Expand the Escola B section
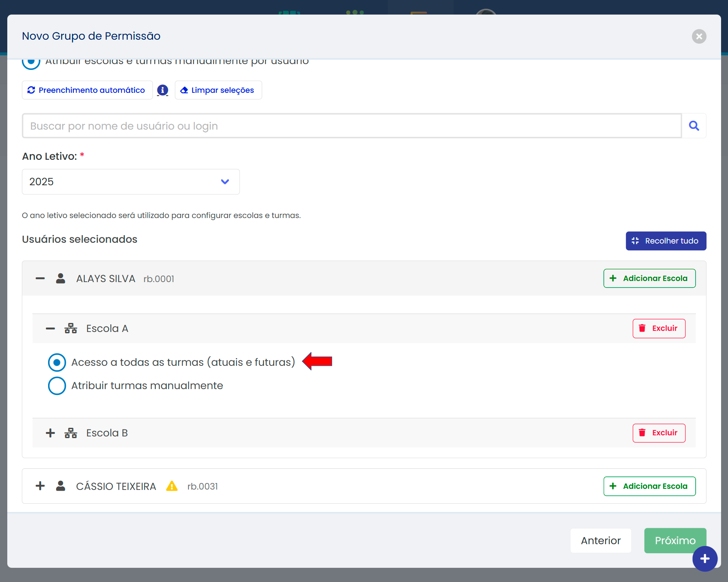728x582 pixels. point(50,433)
